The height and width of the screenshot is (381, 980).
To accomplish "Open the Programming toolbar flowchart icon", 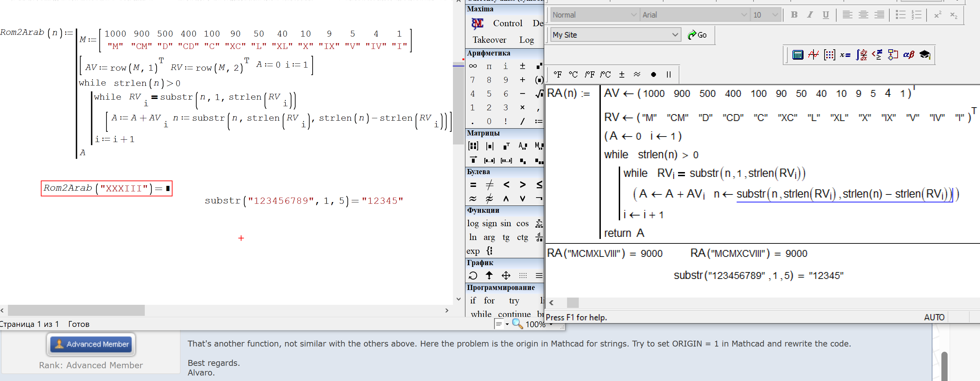I will (x=893, y=55).
